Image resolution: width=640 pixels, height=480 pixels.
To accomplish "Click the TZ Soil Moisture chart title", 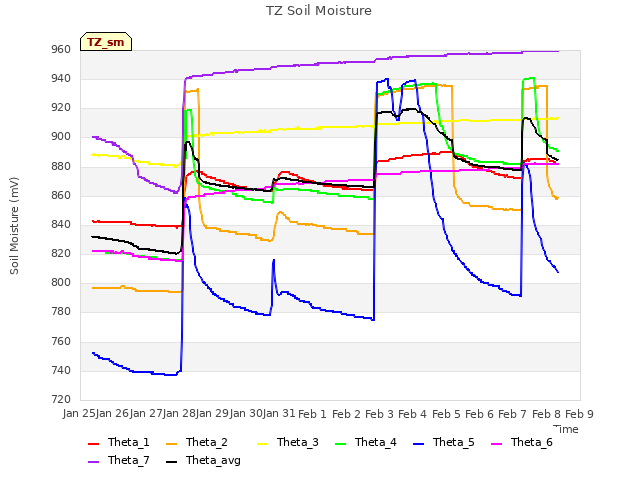I will (x=319, y=11).
